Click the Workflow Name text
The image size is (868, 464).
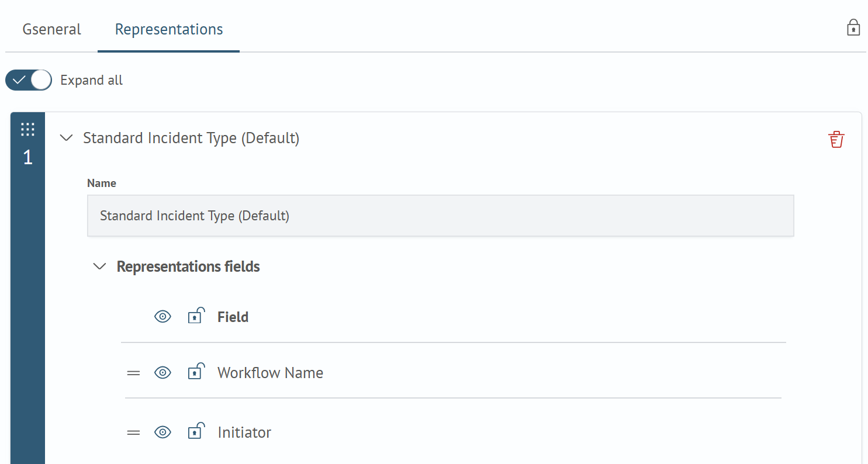click(270, 373)
